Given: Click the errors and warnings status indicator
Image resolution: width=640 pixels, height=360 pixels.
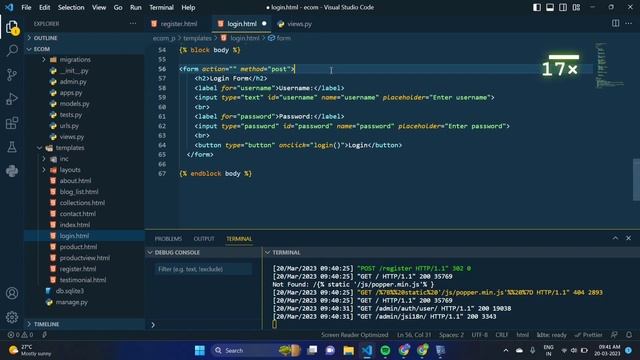Looking at the screenshot, I should pos(20,335).
